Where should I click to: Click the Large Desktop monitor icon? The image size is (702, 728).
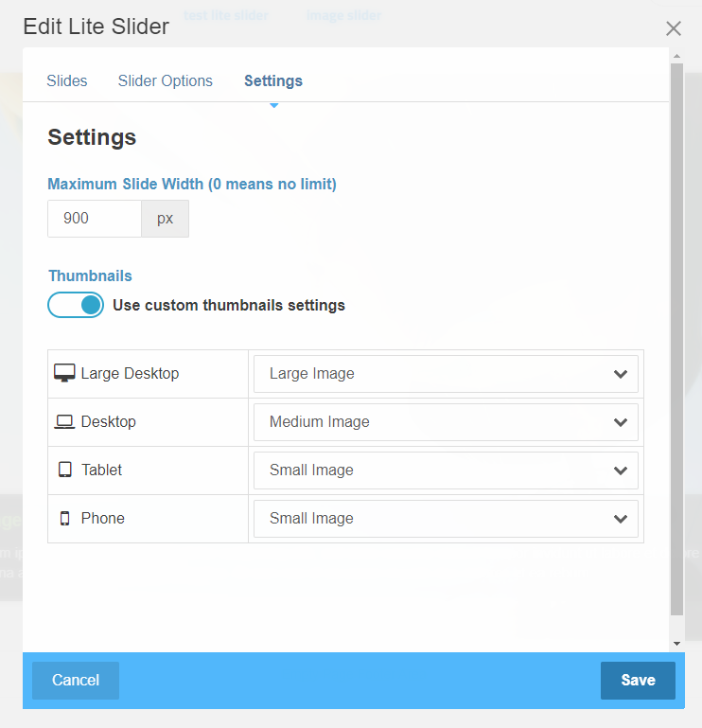(64, 373)
